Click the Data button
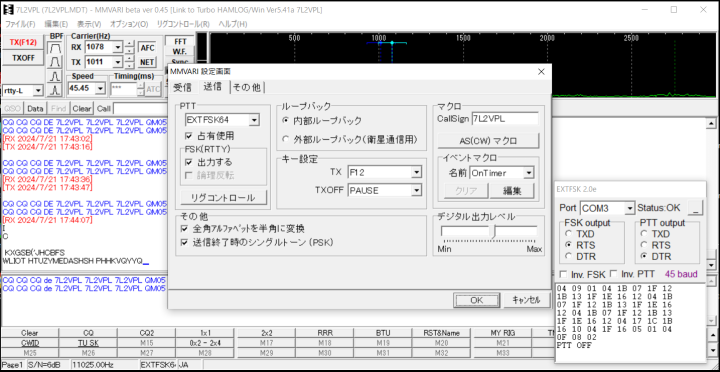720x372 pixels. click(35, 109)
